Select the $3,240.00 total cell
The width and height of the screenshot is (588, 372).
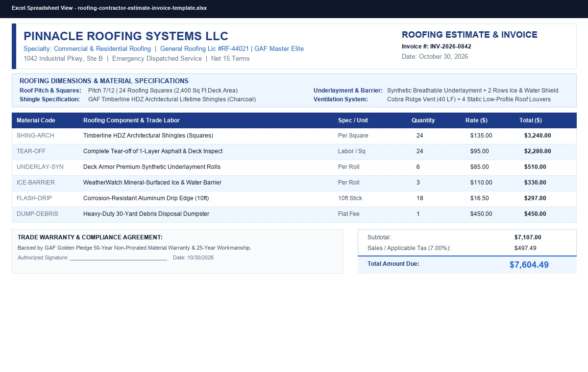(538, 136)
